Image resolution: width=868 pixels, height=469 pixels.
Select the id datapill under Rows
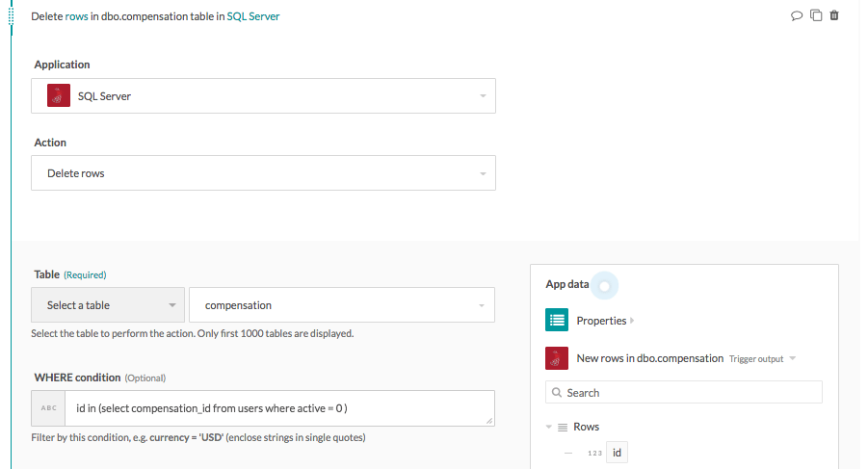[617, 453]
